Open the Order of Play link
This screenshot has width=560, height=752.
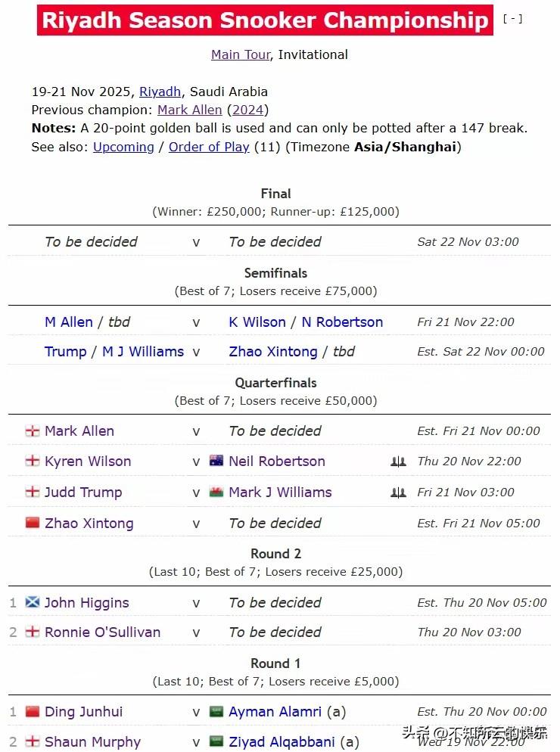point(209,147)
